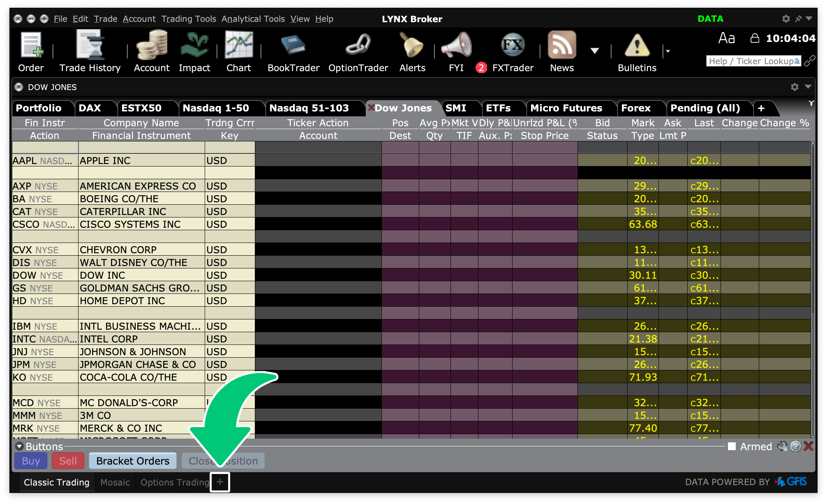Open DOW JONES panel dropdown arrow

(808, 87)
